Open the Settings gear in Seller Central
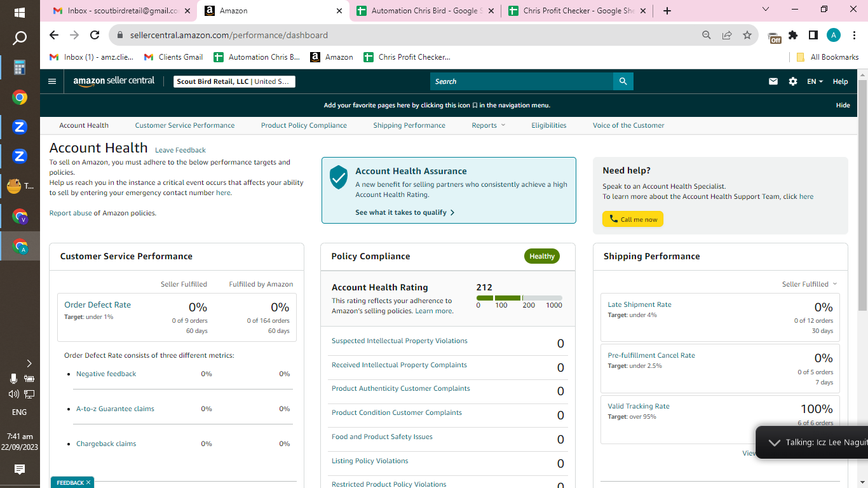The width and height of the screenshot is (868, 488). (792, 81)
